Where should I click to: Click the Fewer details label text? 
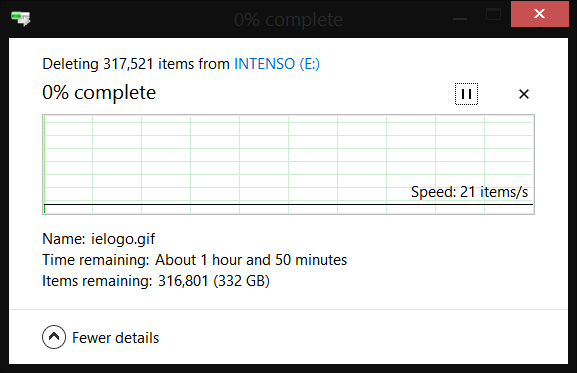116,338
